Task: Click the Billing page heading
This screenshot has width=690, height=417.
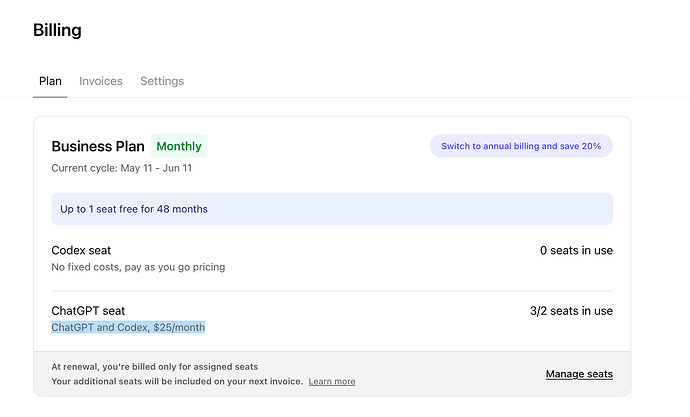Action: click(x=57, y=30)
